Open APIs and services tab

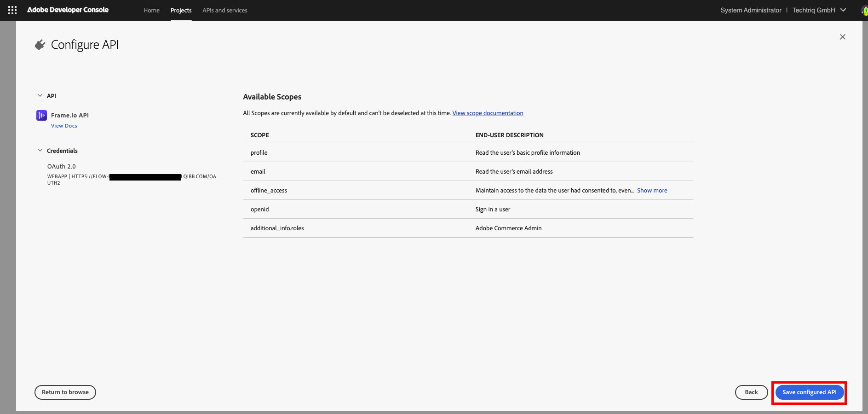pos(225,10)
